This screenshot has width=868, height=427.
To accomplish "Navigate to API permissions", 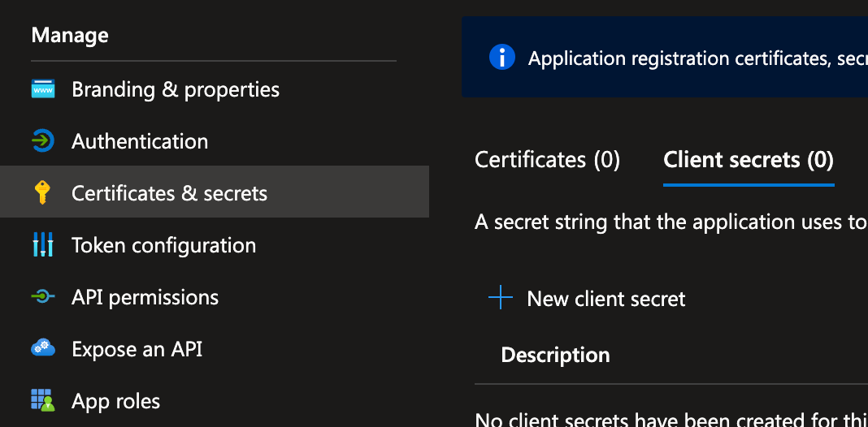I will coord(145,297).
